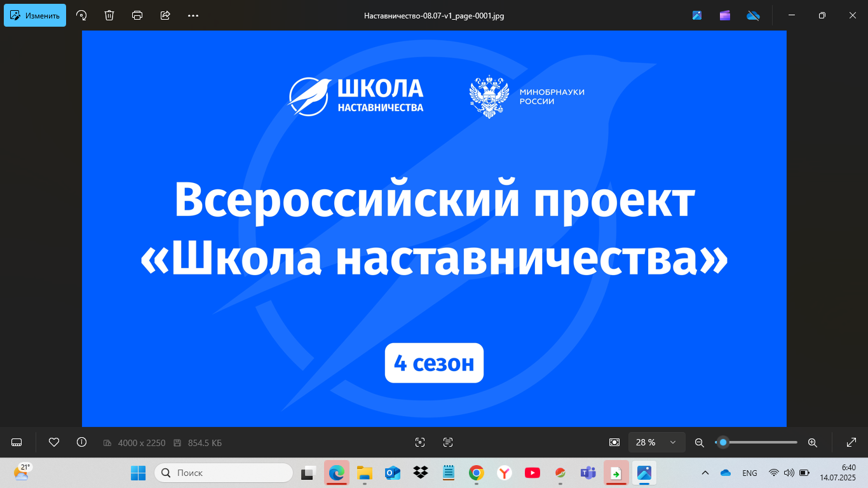Open the red-green round app on taskbar
The width and height of the screenshot is (868, 488).
[x=560, y=473]
